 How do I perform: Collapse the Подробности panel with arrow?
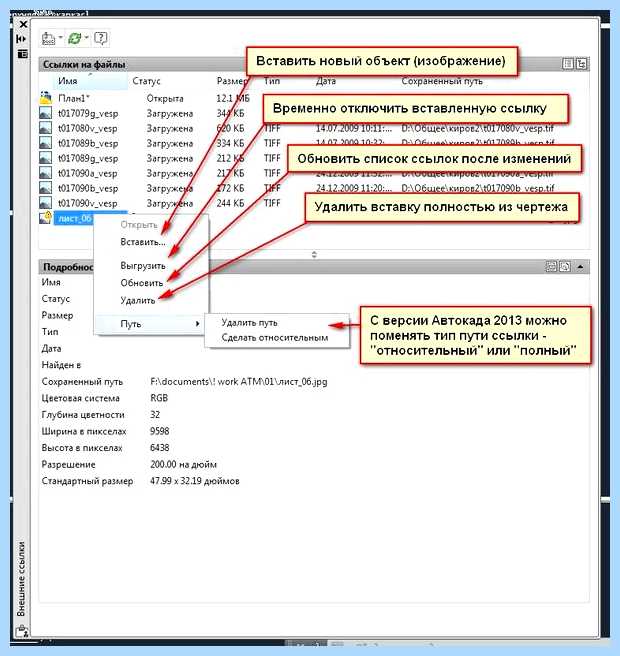pos(580,266)
